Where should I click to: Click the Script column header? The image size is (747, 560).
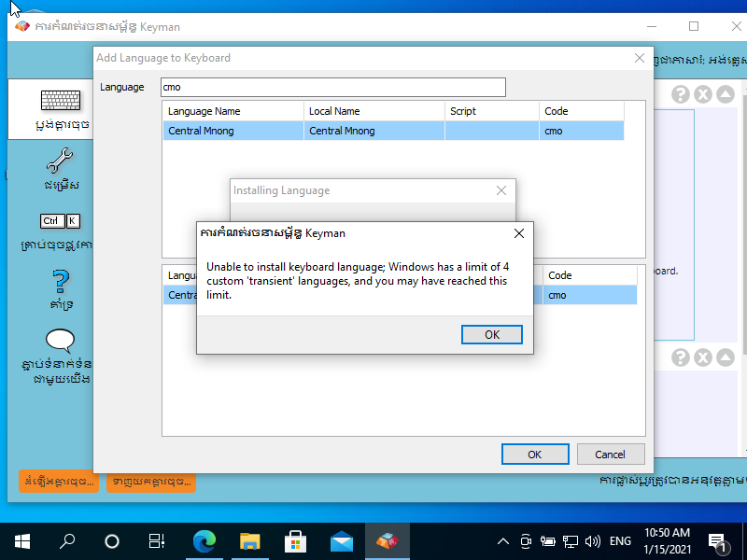pyautogui.click(x=492, y=111)
